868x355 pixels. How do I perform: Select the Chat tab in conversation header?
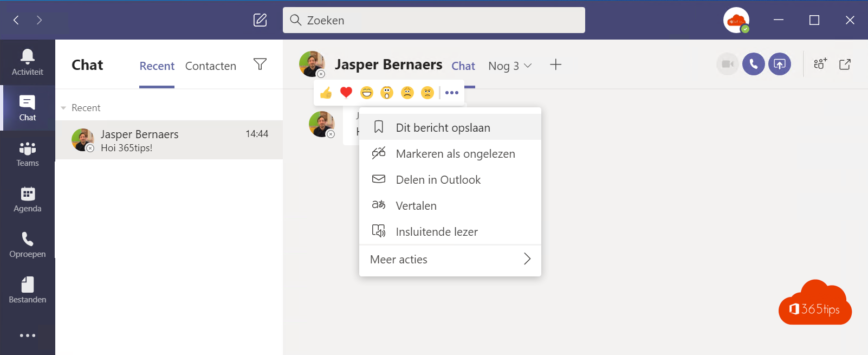point(463,66)
